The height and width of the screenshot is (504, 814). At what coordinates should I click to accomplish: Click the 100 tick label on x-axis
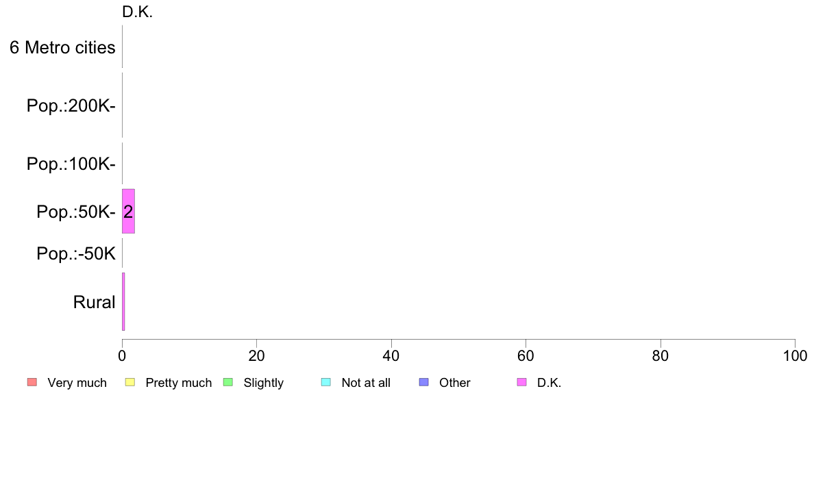[x=795, y=355]
